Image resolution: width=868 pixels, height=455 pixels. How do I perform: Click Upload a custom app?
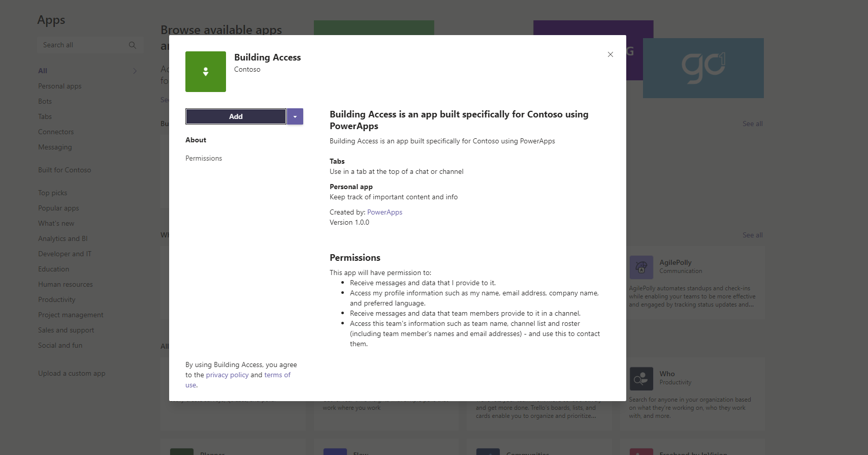tap(72, 373)
